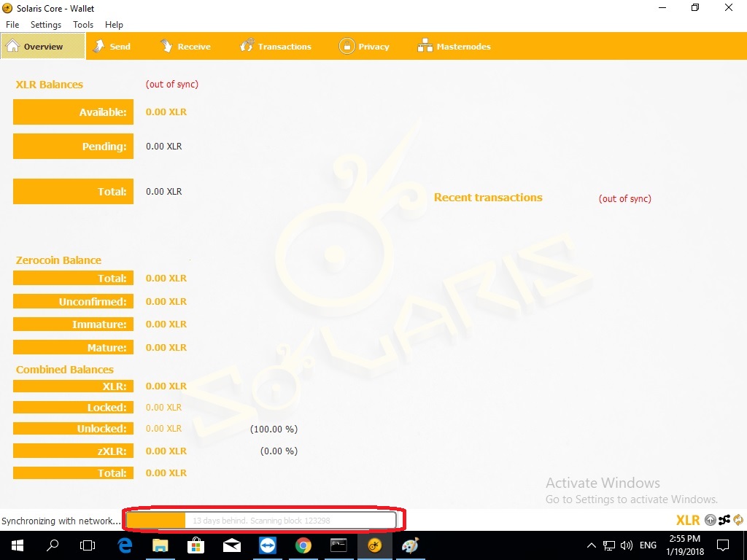Open the File menu
This screenshot has height=560, width=747.
coord(12,25)
